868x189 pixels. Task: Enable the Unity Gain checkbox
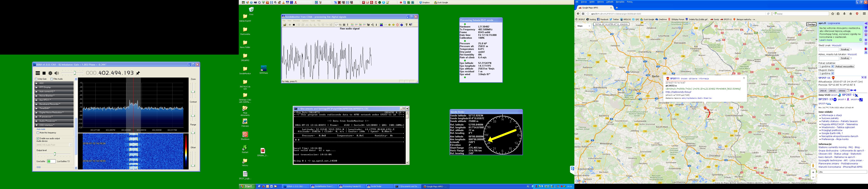[x=36, y=79]
